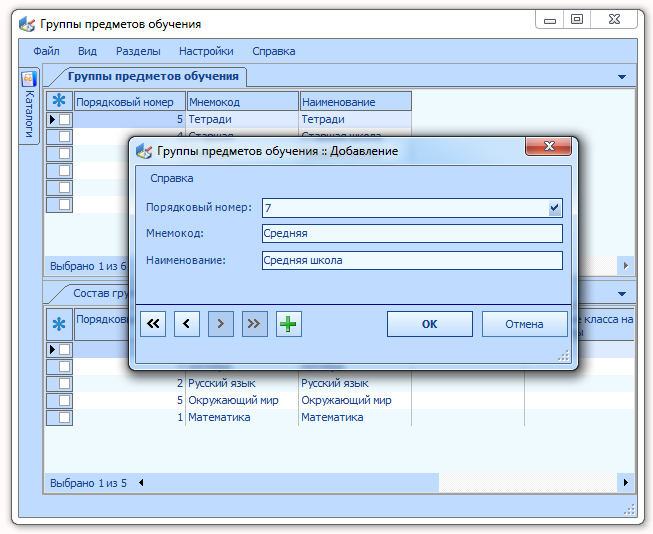Expand Группы предметов обучения panel arrow

point(622,77)
